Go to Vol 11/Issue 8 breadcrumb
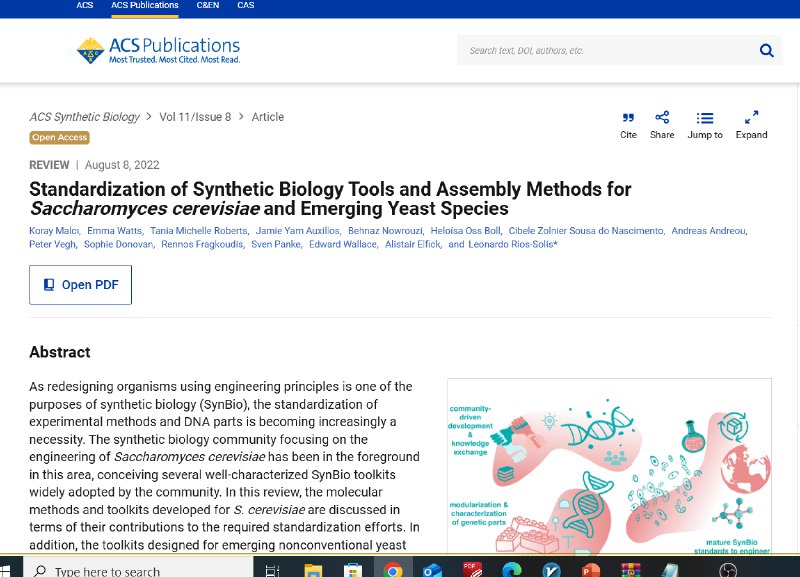The width and height of the screenshot is (800, 577). coord(195,117)
